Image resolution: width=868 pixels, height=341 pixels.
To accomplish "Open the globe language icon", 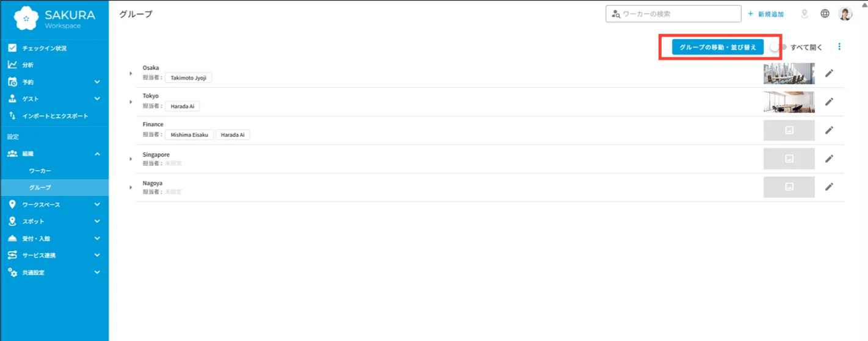I will coord(825,13).
